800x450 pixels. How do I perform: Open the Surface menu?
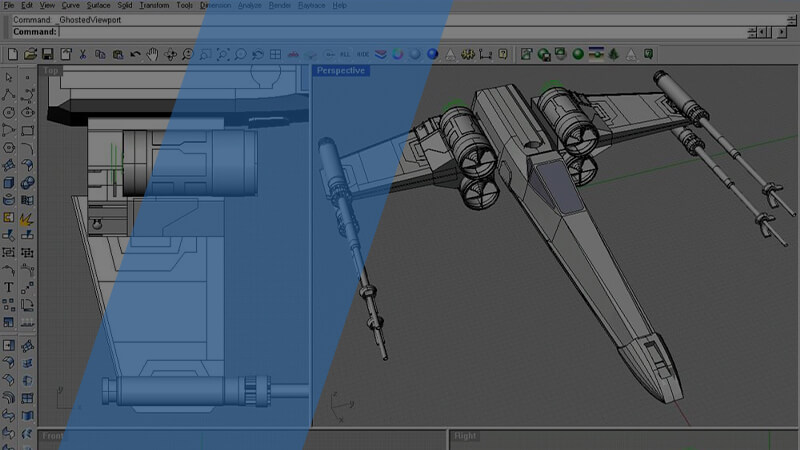98,5
